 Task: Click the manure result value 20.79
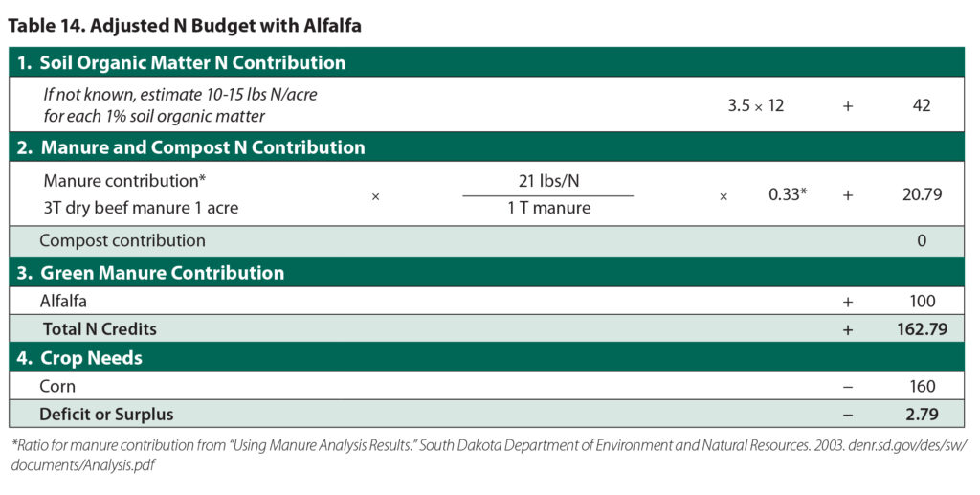pyautogui.click(x=921, y=194)
